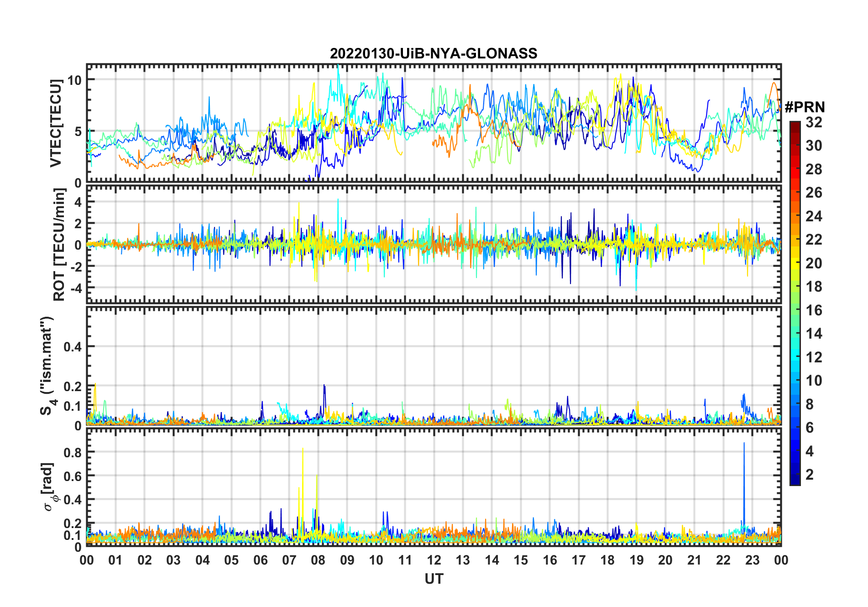
Task: Click colorbar tick label 24
Action: 814,216
